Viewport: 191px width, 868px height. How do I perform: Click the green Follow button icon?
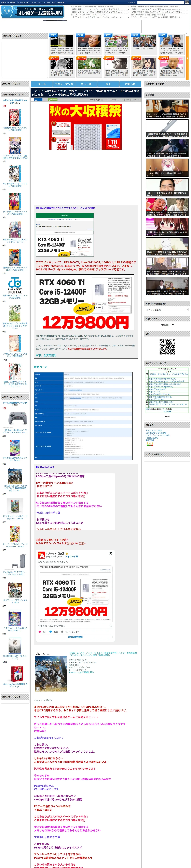click(53, 100)
